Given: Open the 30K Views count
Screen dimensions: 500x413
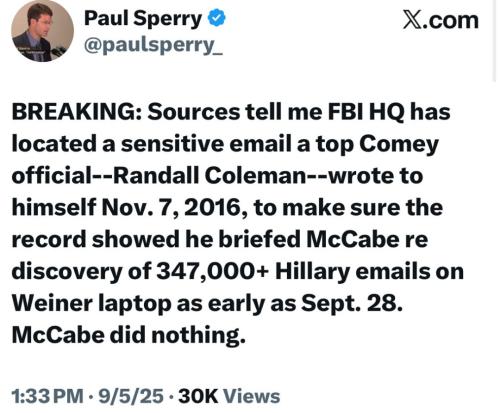Looking at the screenshot, I should [x=229, y=396].
